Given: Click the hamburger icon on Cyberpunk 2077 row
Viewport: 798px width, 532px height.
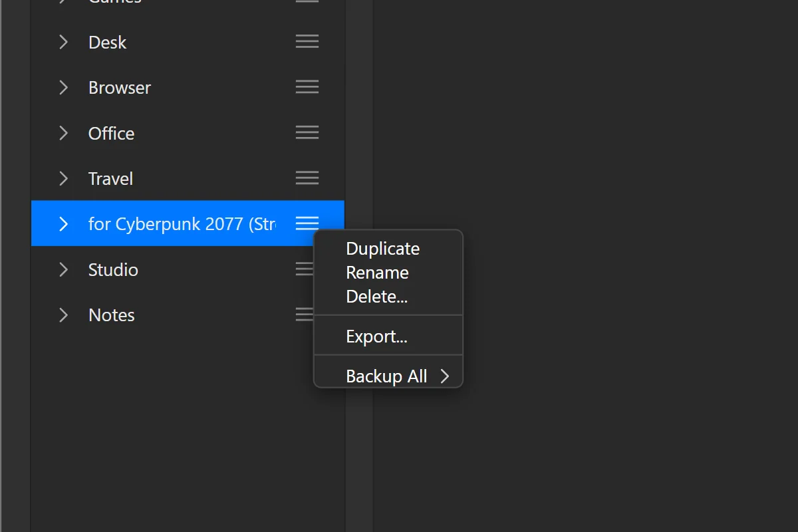Looking at the screenshot, I should [x=307, y=223].
